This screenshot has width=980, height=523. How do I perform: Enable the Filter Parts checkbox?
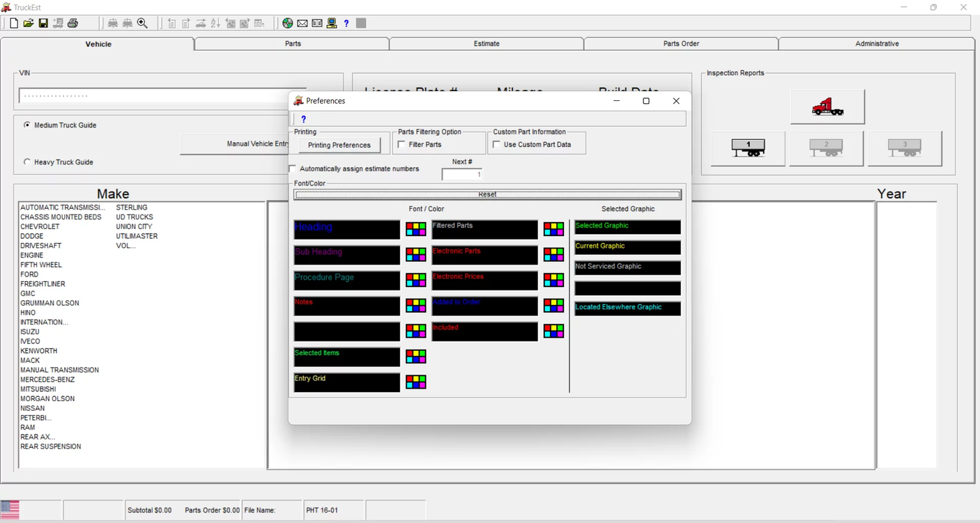401,144
